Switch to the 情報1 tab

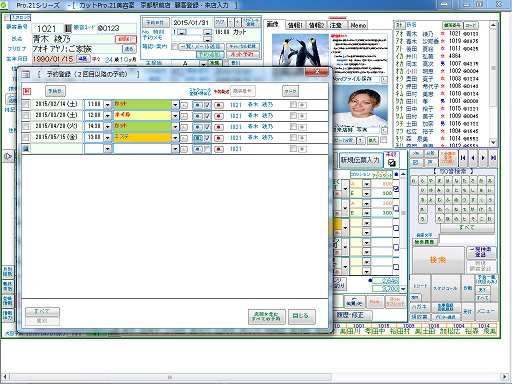[295, 25]
